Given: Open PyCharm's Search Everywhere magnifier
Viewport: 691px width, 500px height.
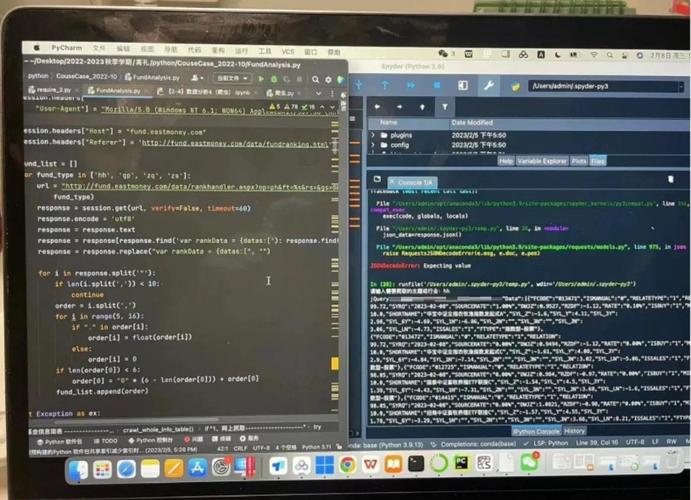Looking at the screenshot, I should pos(313,78).
